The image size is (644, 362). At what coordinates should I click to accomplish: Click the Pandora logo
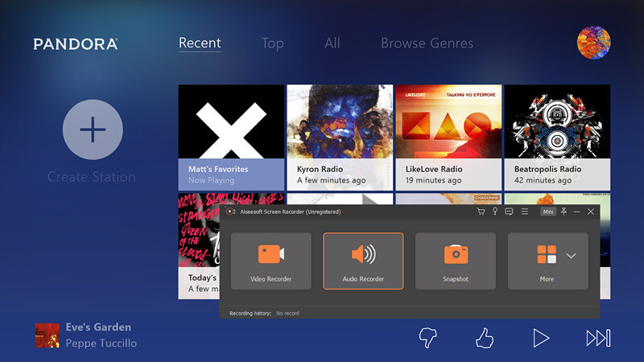(76, 44)
